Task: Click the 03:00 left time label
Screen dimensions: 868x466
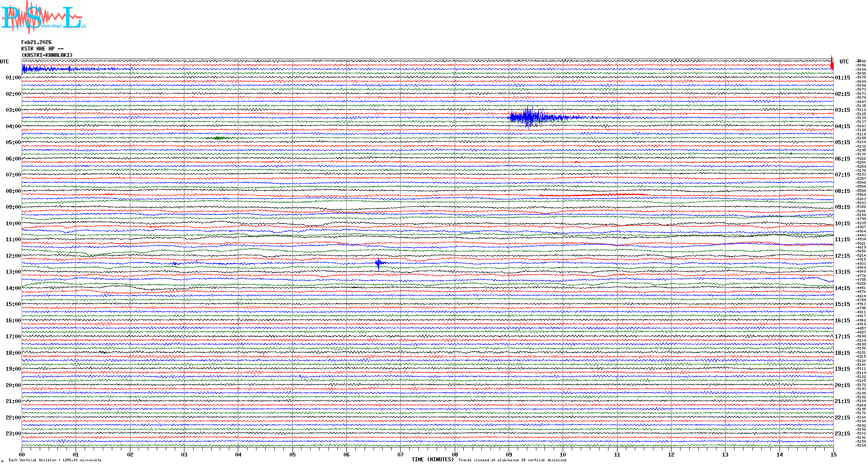Action: [x=13, y=110]
